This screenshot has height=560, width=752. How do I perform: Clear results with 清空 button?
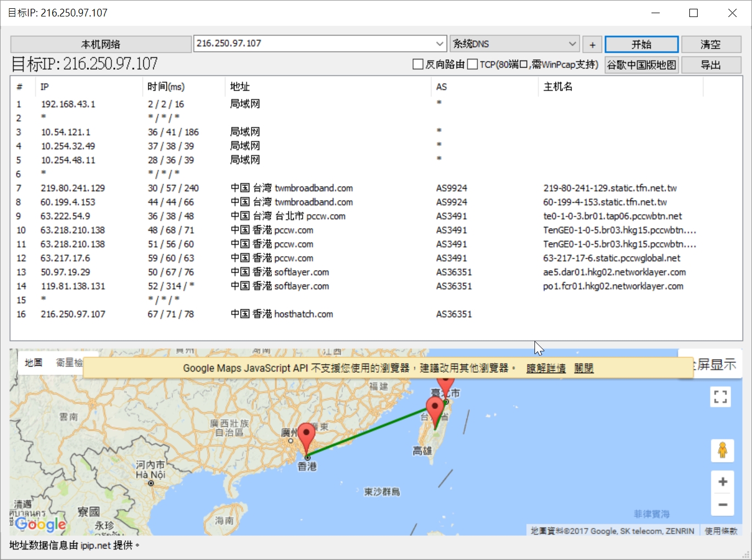[711, 44]
